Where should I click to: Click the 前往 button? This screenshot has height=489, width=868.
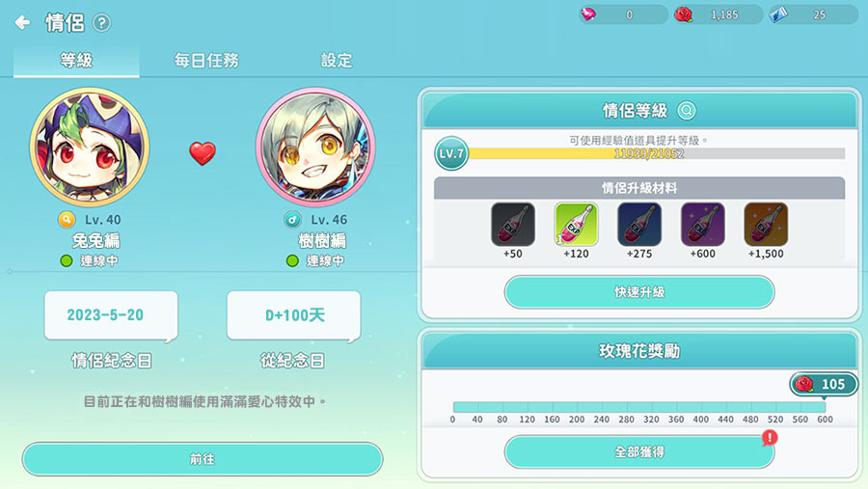pos(203,459)
